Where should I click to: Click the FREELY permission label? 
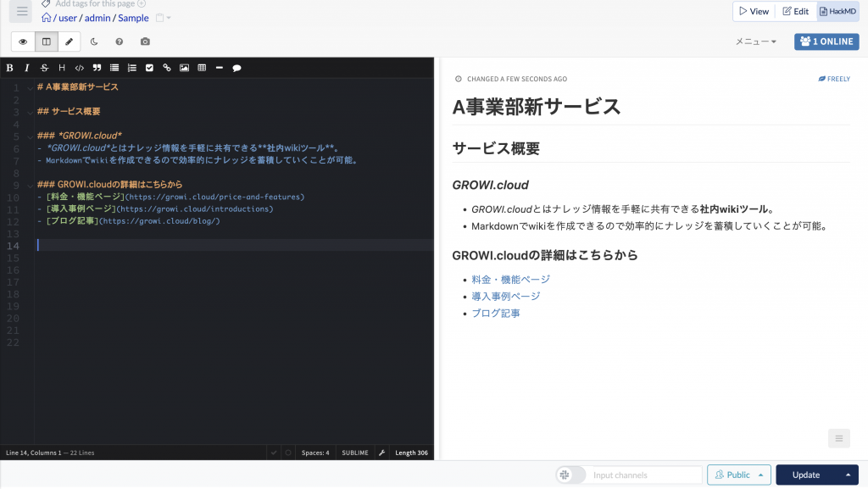[x=834, y=79]
